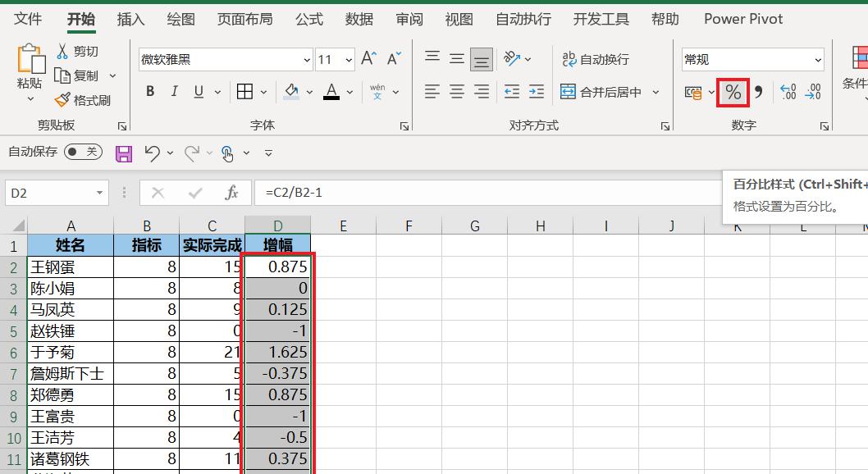Screen dimensions: 868x474
Task: Click the Paste clipboard icon
Action: [31, 58]
